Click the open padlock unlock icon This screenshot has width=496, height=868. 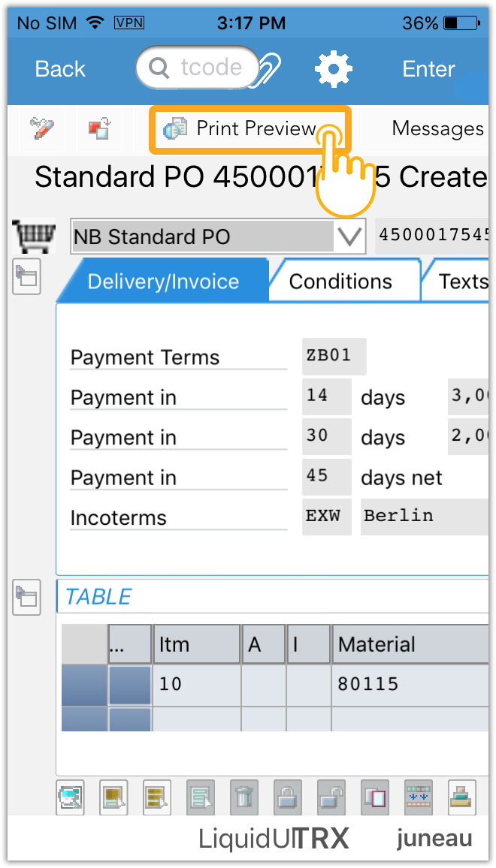329,797
